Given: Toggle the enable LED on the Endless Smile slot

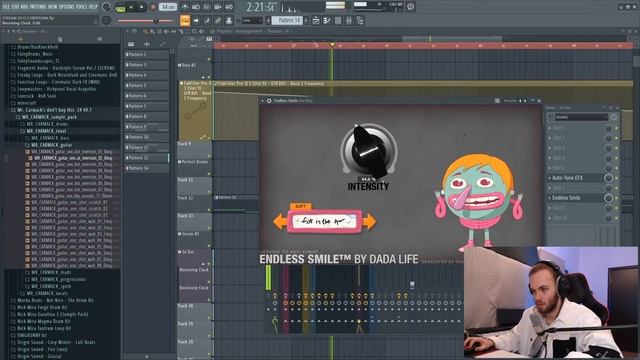Looking at the screenshot, I should [x=616, y=198].
